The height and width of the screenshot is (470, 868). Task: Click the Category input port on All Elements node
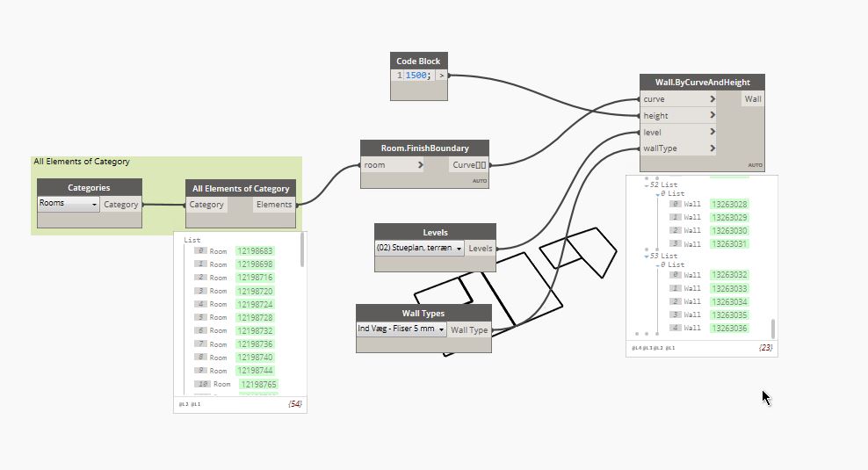[206, 205]
